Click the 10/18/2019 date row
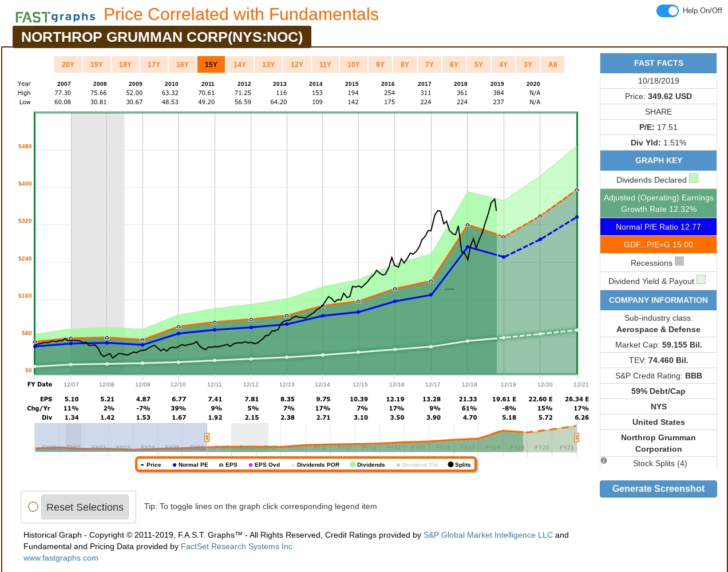Viewport: 728px width, 572px height. (x=658, y=81)
